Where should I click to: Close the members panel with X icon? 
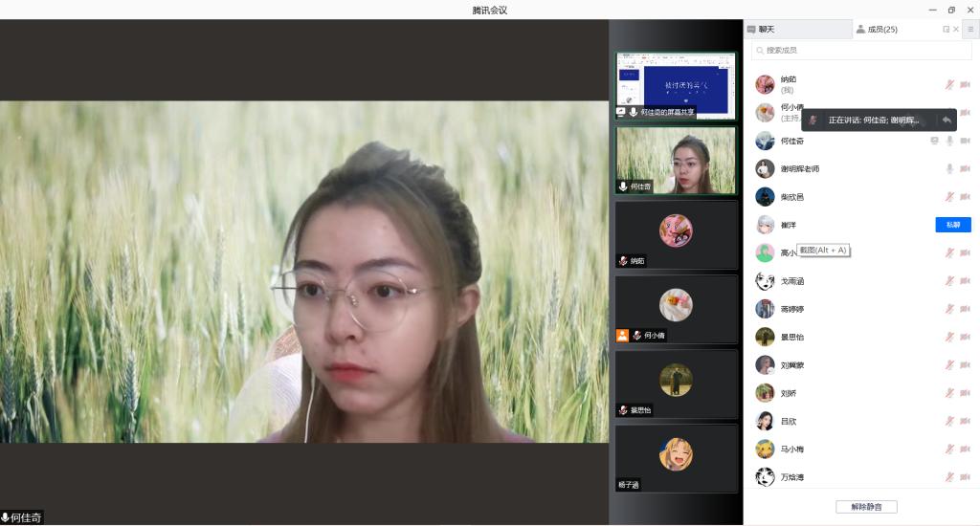click(956, 30)
